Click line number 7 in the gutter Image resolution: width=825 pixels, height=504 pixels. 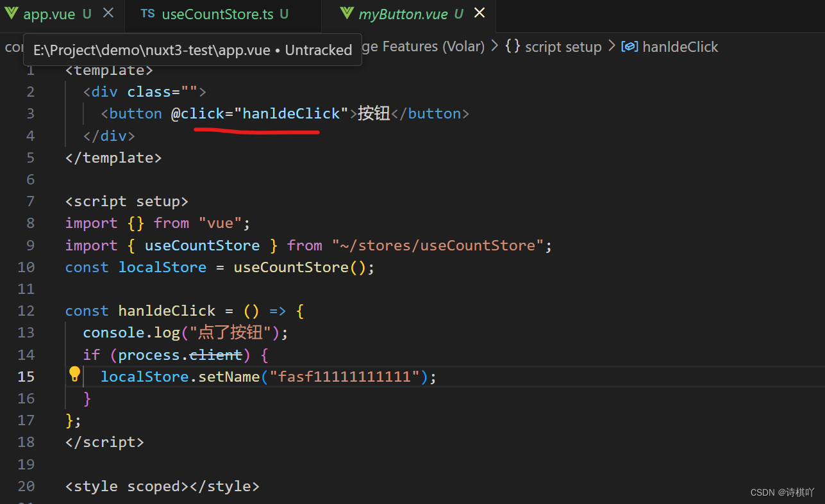click(30, 201)
